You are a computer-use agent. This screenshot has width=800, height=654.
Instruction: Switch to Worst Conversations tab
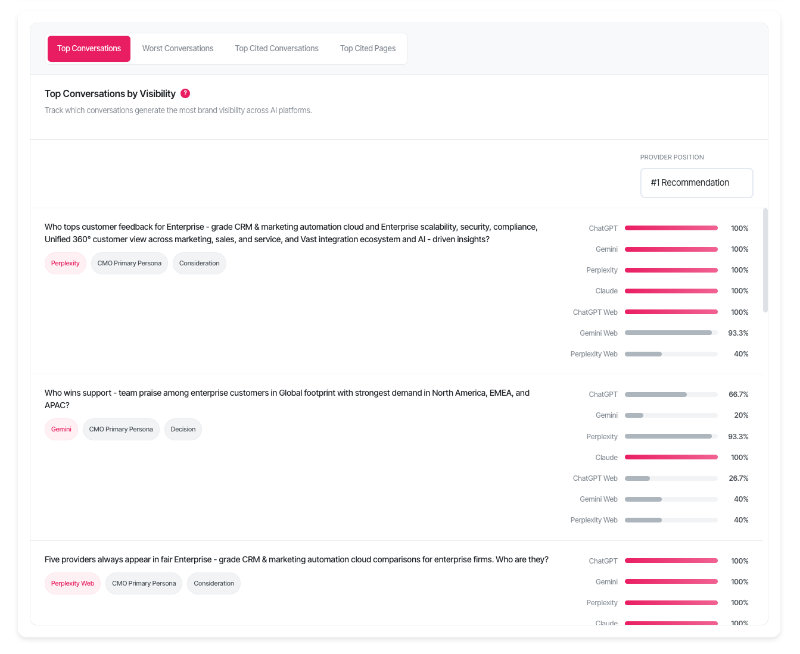pyautogui.click(x=178, y=48)
